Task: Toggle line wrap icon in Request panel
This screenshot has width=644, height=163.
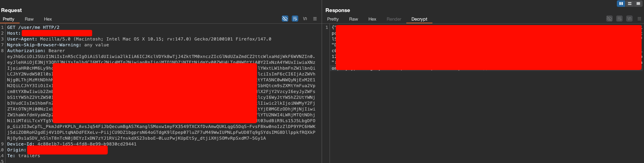Action: (295, 19)
